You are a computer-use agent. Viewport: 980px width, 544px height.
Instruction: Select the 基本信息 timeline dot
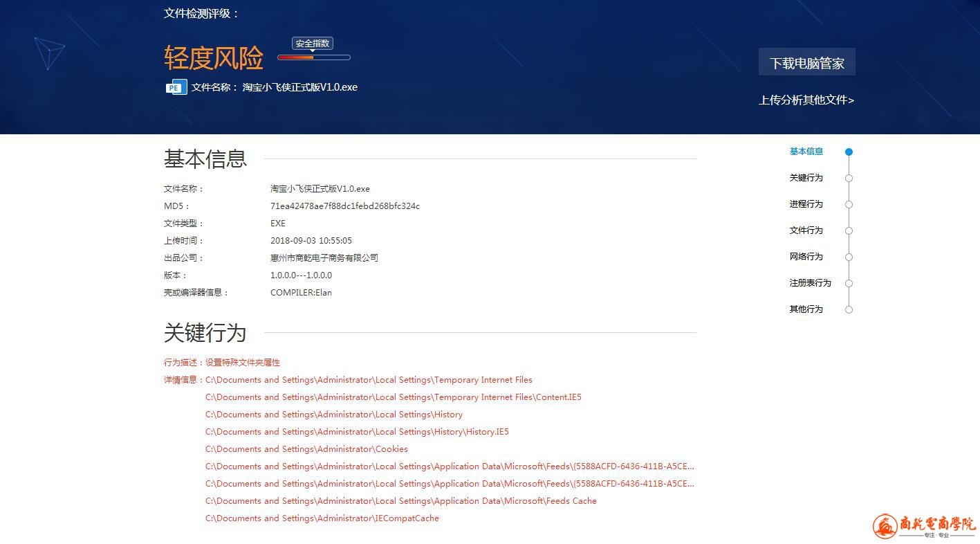(849, 152)
